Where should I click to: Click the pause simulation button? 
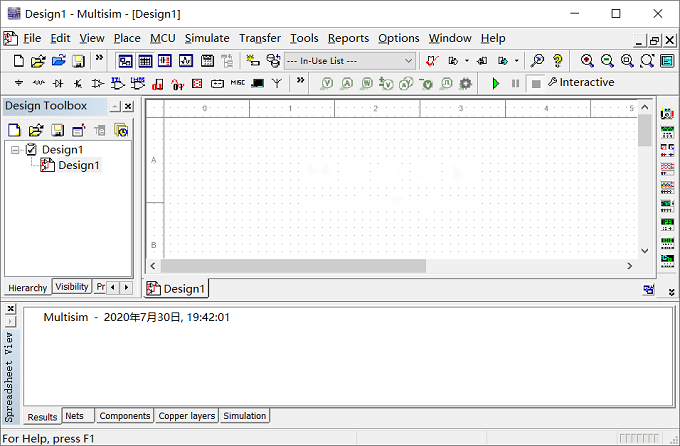(515, 83)
